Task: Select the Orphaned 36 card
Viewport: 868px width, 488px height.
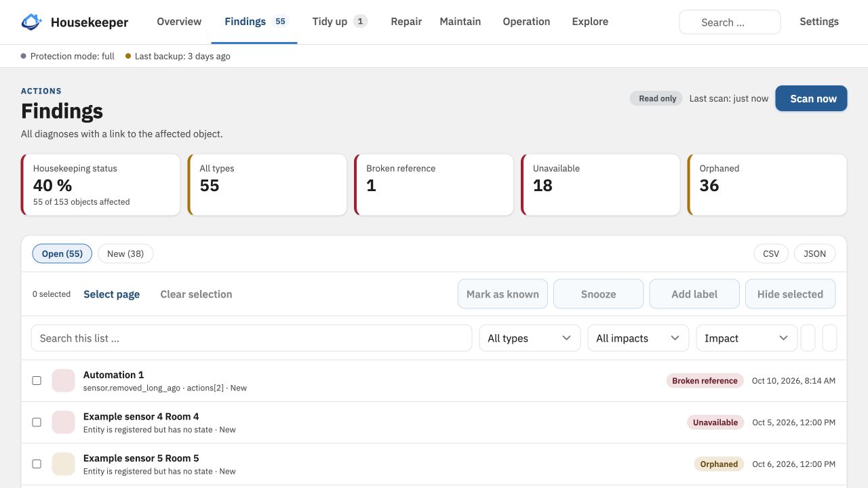Action: pyautogui.click(x=767, y=185)
